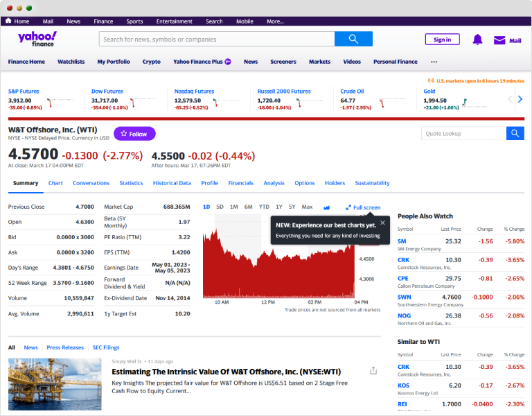This screenshot has height=416, width=532.
Task: Select the YTD chart range
Action: (x=264, y=207)
